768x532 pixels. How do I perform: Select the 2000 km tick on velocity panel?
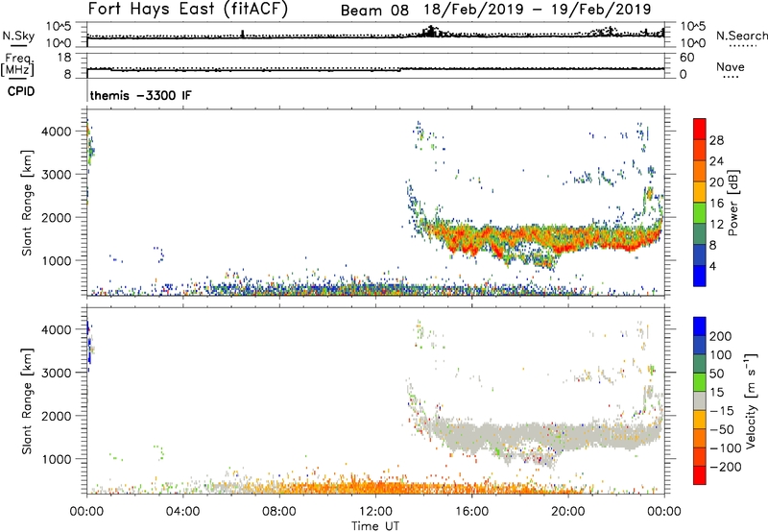(x=56, y=417)
